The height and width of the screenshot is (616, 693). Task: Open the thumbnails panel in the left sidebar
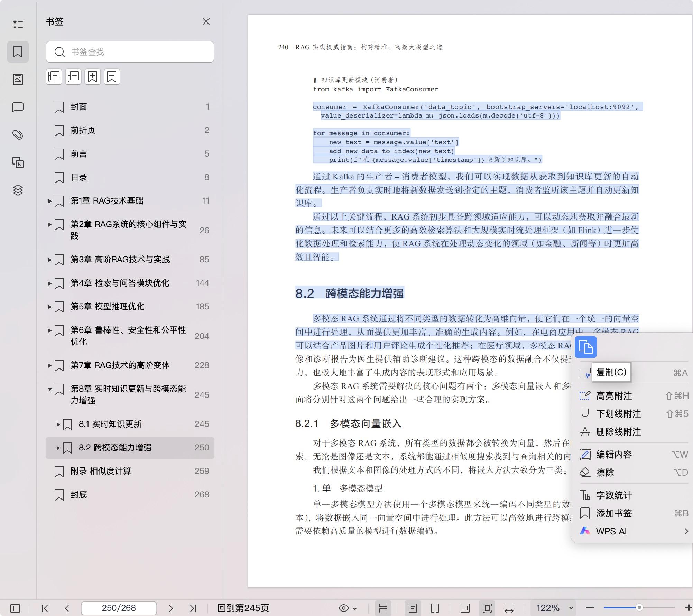click(18, 79)
